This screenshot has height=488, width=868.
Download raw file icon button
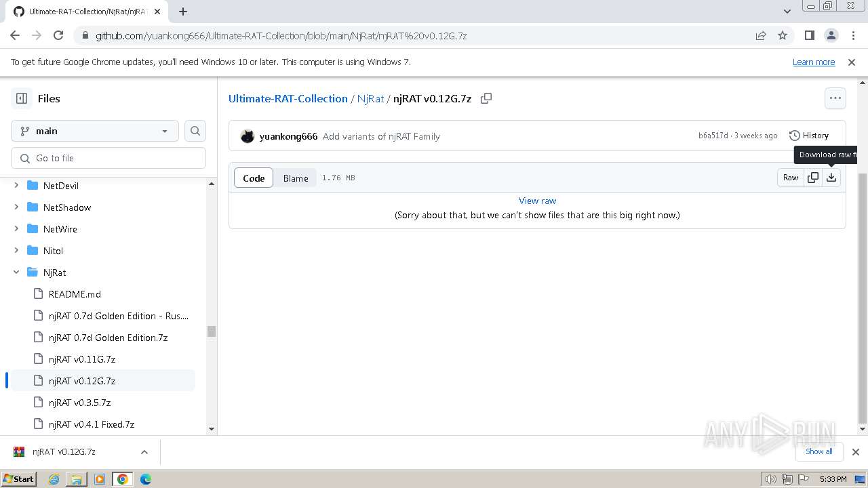point(831,178)
